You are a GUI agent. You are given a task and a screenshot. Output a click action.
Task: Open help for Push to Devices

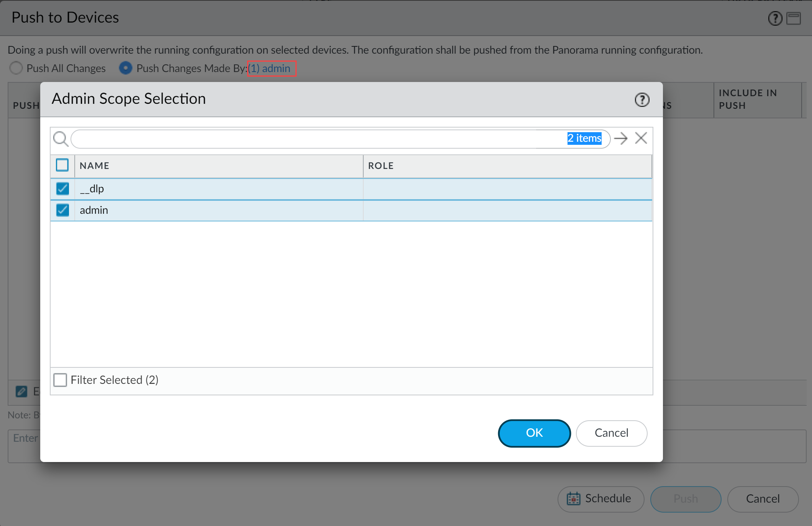pos(775,18)
